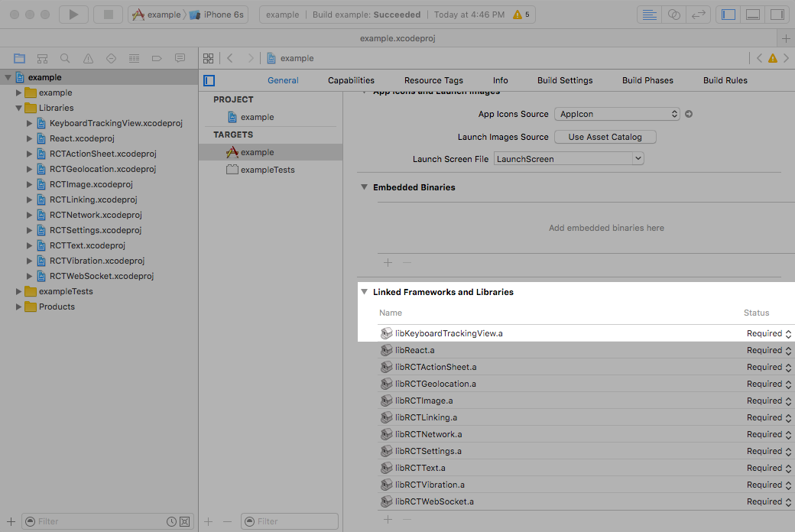The width and height of the screenshot is (795, 532).
Task: Expand the example folder in navigator
Action: tap(19, 92)
